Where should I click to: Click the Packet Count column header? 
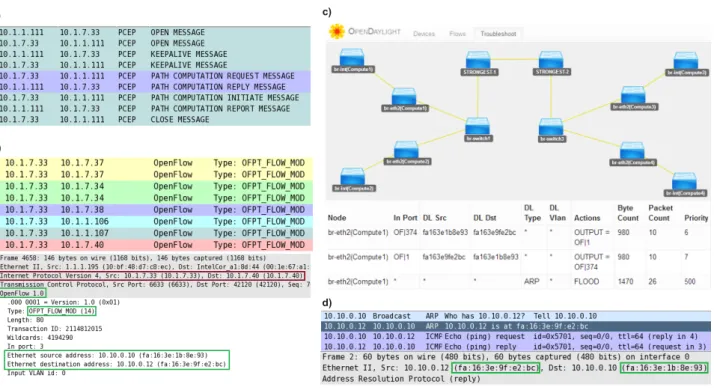(660, 213)
